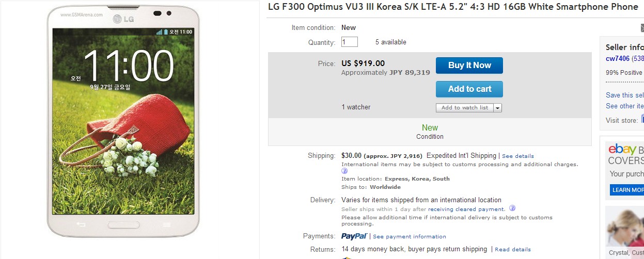The width and height of the screenshot is (644, 259).
Task: Open Read details for returns
Action: [513, 250]
